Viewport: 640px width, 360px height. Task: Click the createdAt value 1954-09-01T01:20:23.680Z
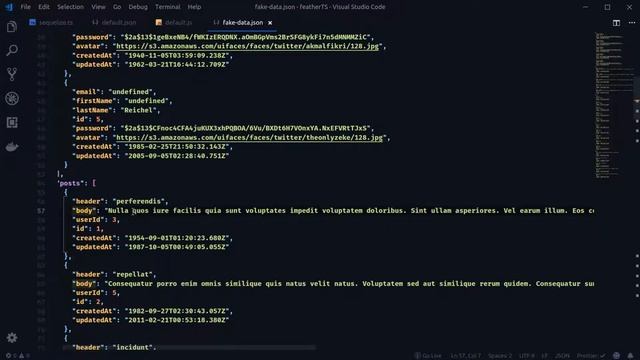pos(177,238)
